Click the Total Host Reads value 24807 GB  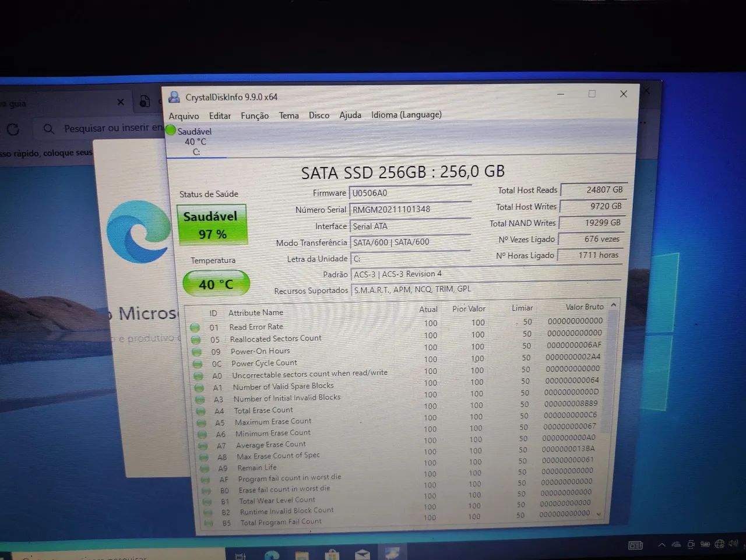[593, 190]
